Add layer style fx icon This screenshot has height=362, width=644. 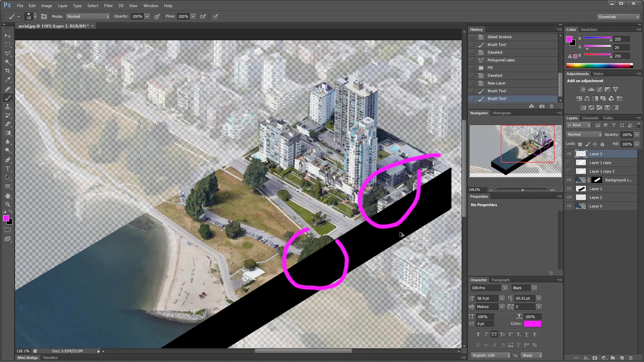pos(586,358)
